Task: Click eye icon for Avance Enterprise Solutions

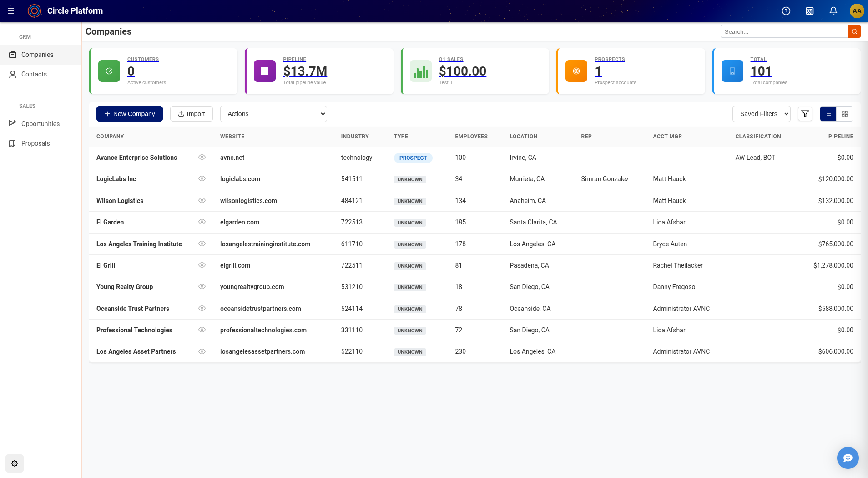Action: click(x=202, y=158)
